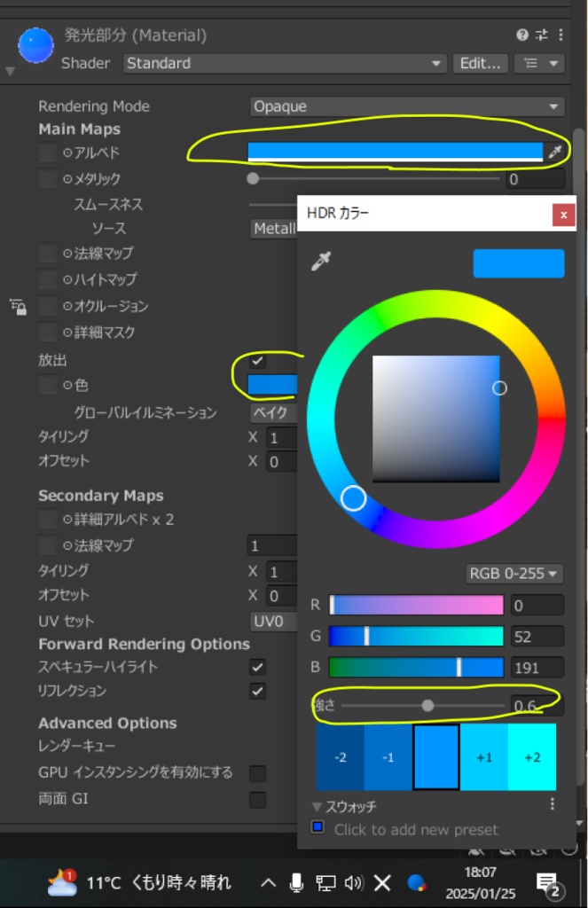
Task: Click the blue material preview sphere
Action: coord(35,45)
